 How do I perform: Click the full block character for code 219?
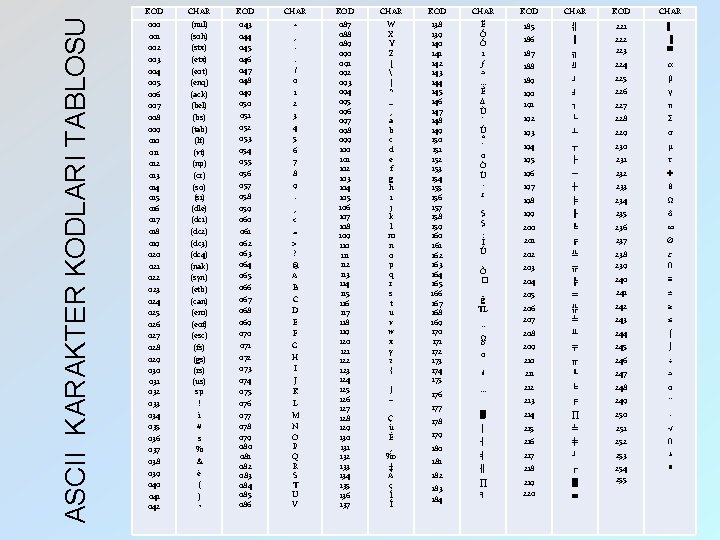click(575, 483)
